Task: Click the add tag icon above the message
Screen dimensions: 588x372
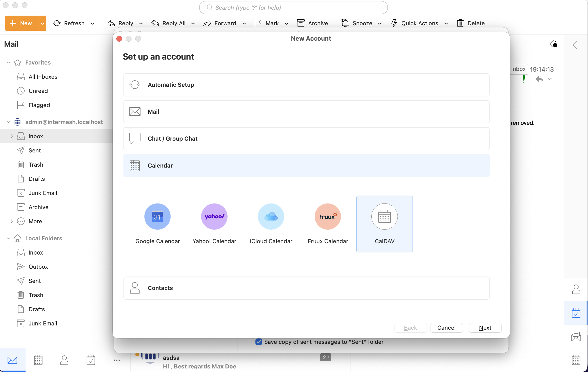Action: tap(553, 44)
